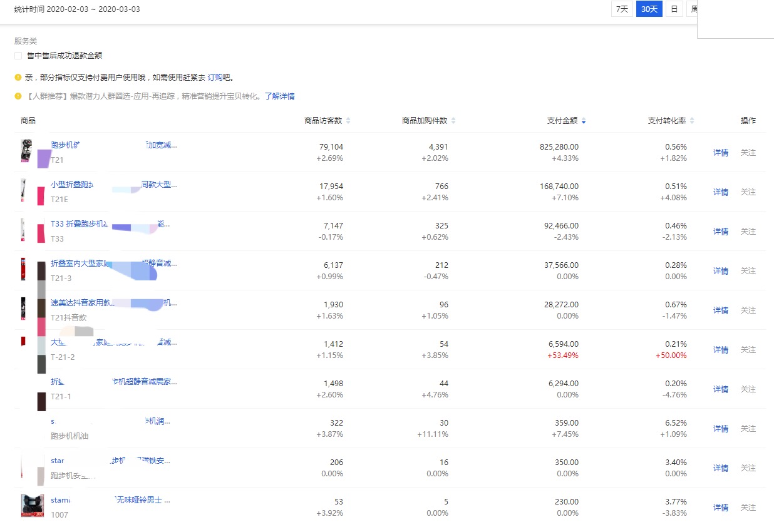Click 关注 for 跑步机机油 row
The height and width of the screenshot is (532, 774).
[748, 429]
